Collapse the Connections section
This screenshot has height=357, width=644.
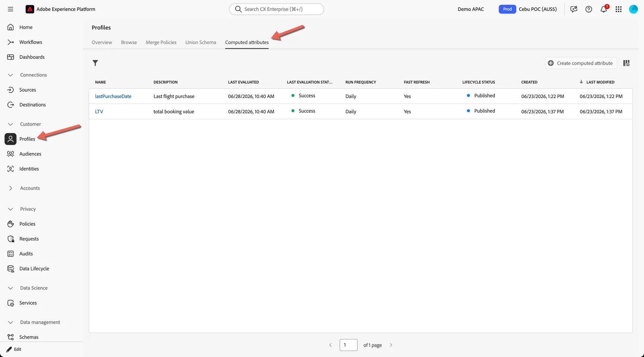tap(10, 75)
